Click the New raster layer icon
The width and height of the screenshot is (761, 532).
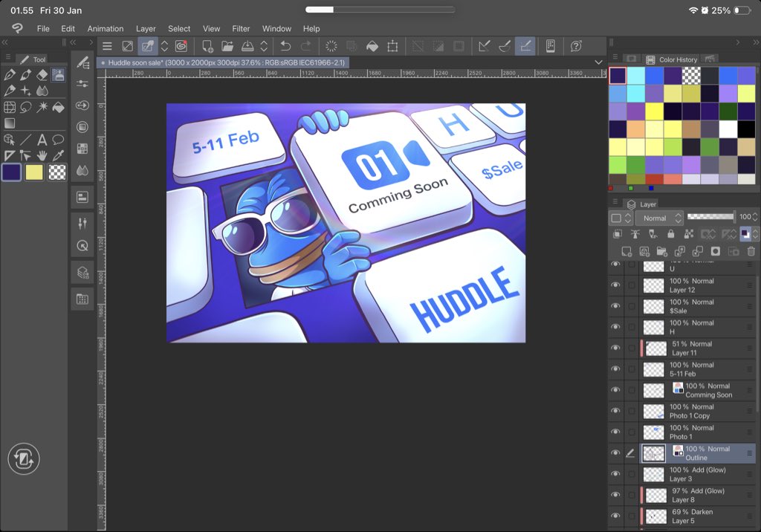pos(626,251)
